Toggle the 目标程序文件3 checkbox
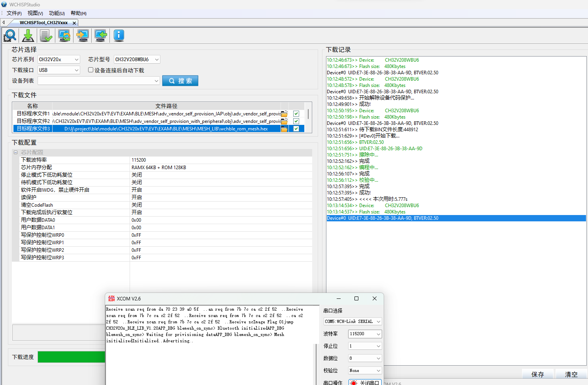 click(x=296, y=129)
